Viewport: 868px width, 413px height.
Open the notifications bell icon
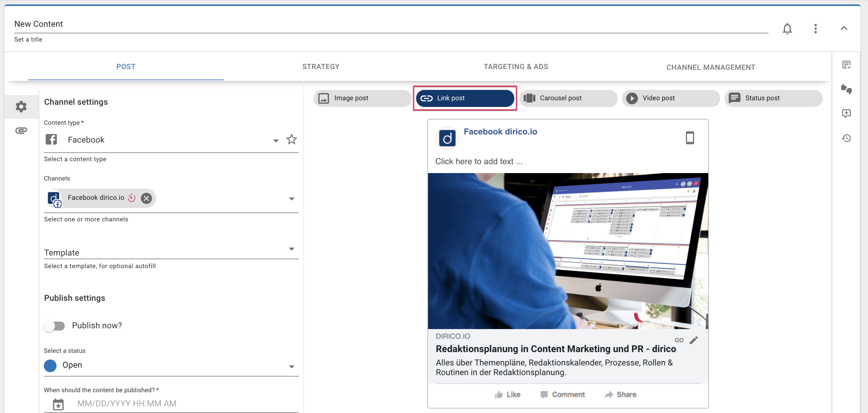click(x=787, y=29)
